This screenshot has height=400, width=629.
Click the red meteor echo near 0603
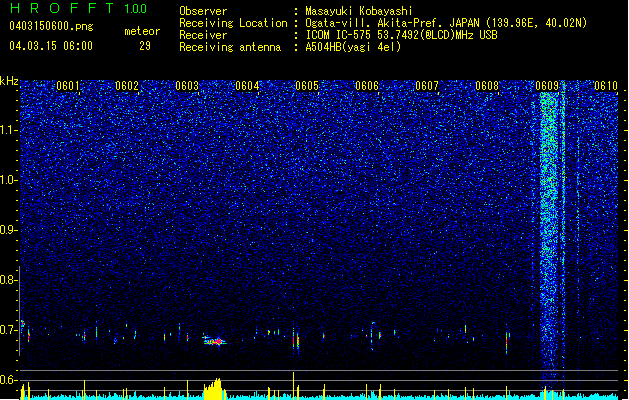pyautogui.click(x=215, y=341)
